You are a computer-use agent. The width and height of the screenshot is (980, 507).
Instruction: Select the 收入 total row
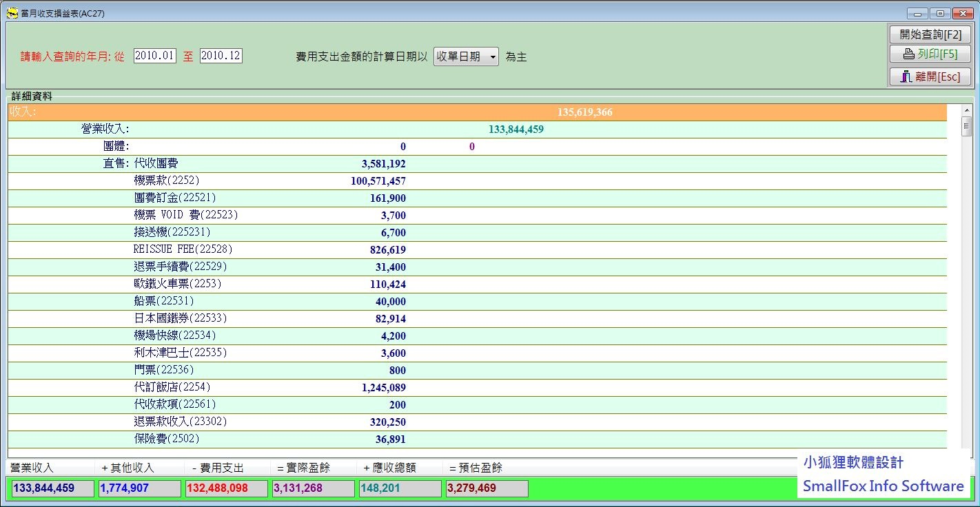[x=477, y=112]
